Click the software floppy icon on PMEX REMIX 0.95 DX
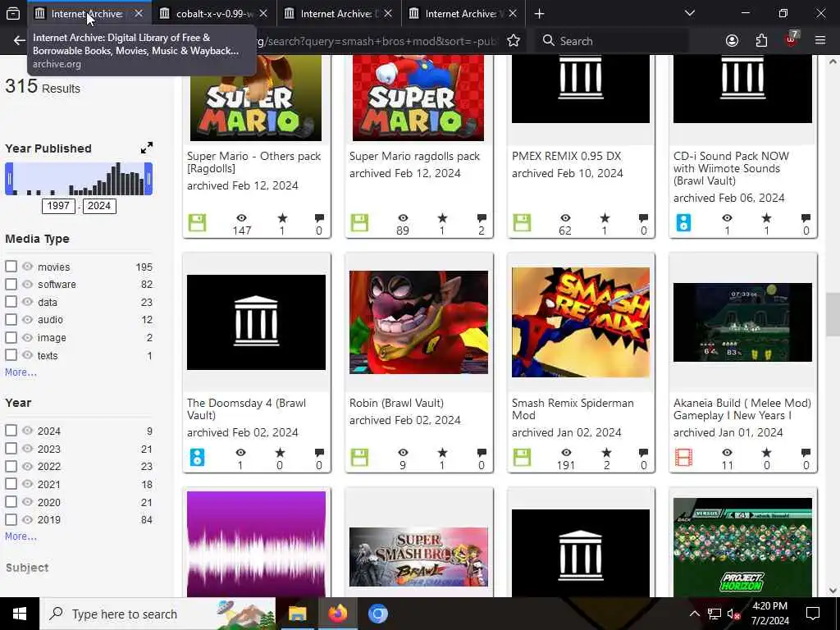This screenshot has width=840, height=630. tap(522, 222)
